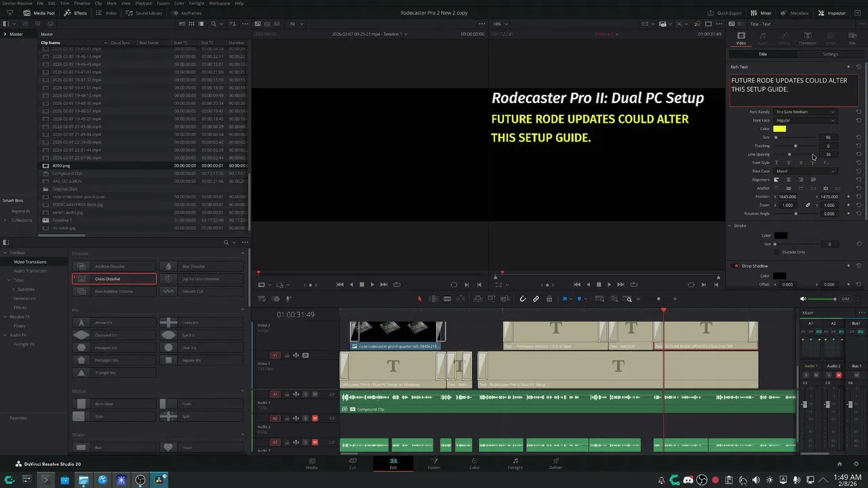The height and width of the screenshot is (488, 868).
Task: Open the Cut page
Action: pos(352,463)
